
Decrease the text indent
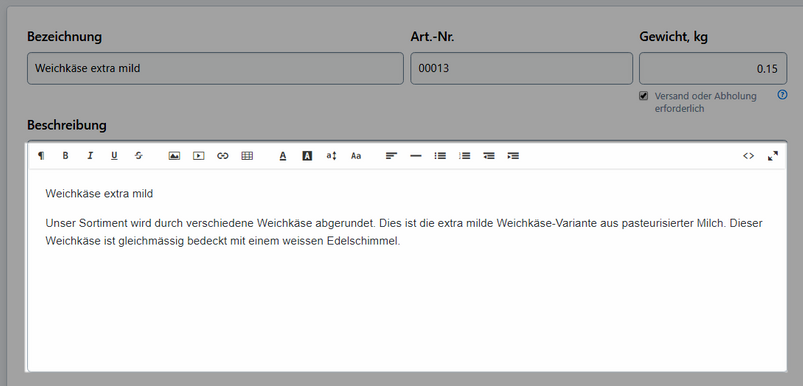point(489,156)
